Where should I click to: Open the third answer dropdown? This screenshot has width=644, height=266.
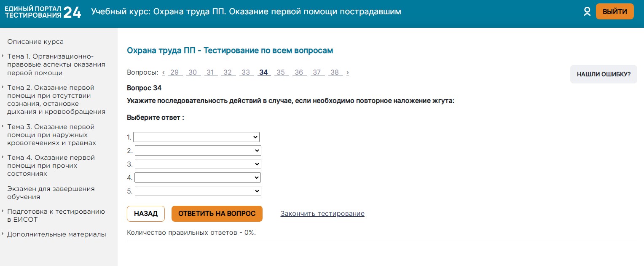pyautogui.click(x=198, y=164)
